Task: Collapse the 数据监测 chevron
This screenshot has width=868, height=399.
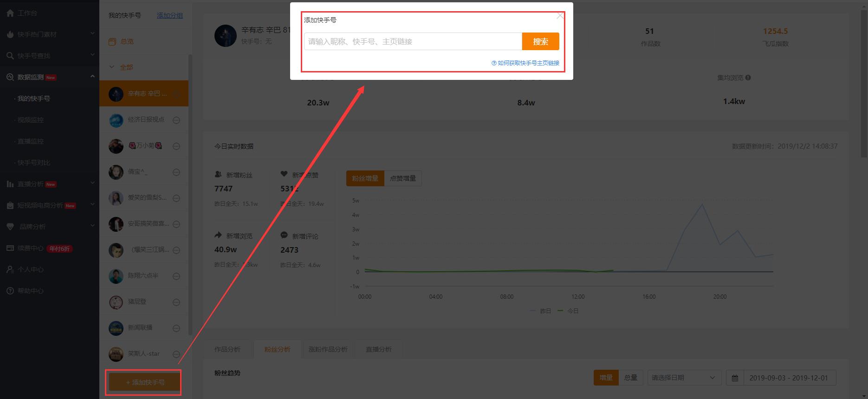Action: (x=92, y=76)
